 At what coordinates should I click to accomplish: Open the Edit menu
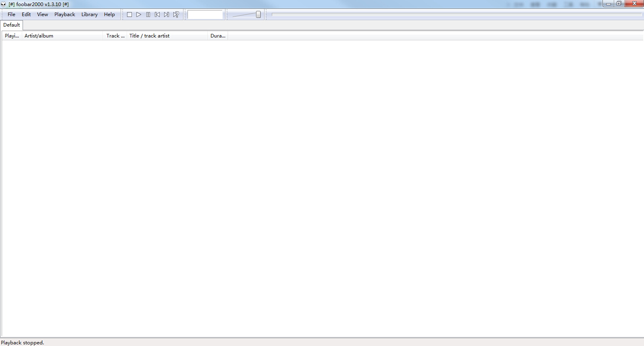(26, 15)
